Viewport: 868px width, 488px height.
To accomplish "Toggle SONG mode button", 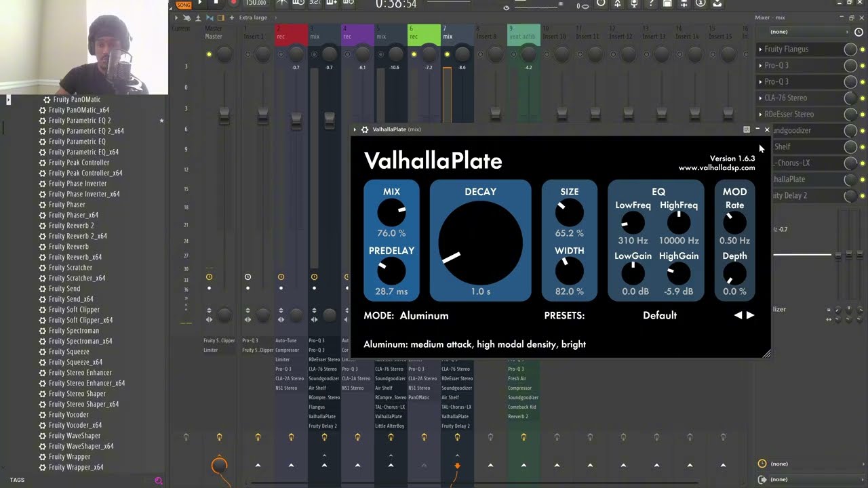I will pyautogui.click(x=183, y=3).
